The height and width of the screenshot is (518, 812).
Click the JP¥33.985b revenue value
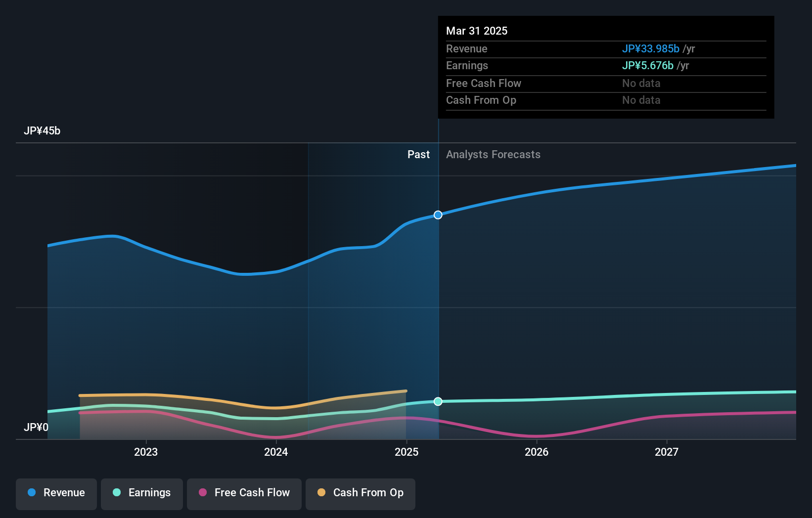tap(651, 49)
